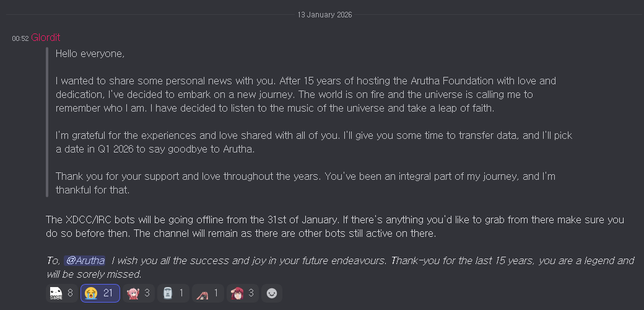644x310 pixels.
Task: Open Glordit's user profile from username
Action: click(x=45, y=38)
